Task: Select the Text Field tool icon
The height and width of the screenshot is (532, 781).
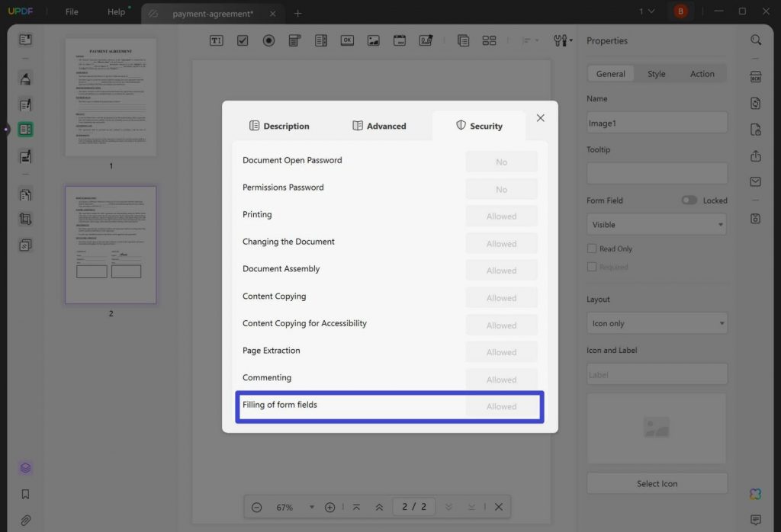Action: click(x=216, y=40)
